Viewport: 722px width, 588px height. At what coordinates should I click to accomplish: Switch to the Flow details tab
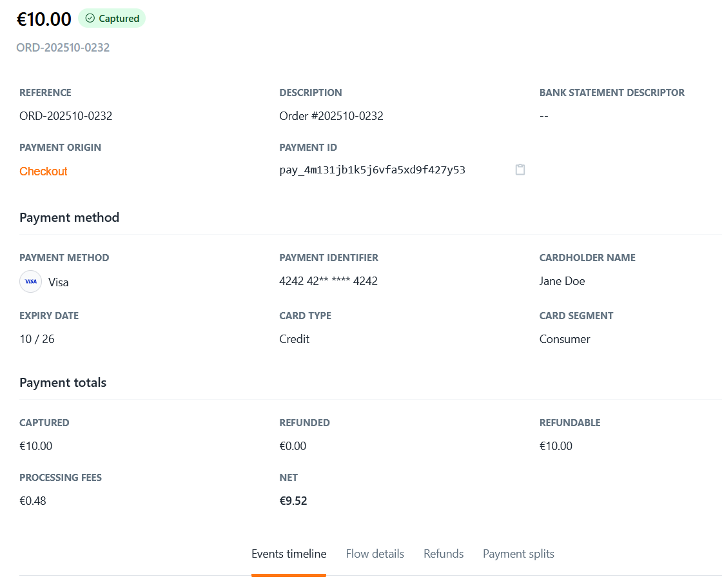click(375, 553)
